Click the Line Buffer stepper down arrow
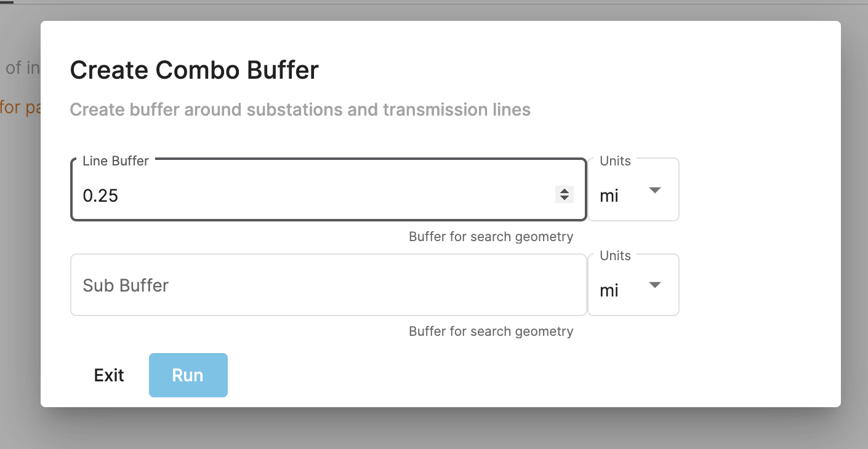Image resolution: width=868 pixels, height=449 pixels. pyautogui.click(x=564, y=197)
